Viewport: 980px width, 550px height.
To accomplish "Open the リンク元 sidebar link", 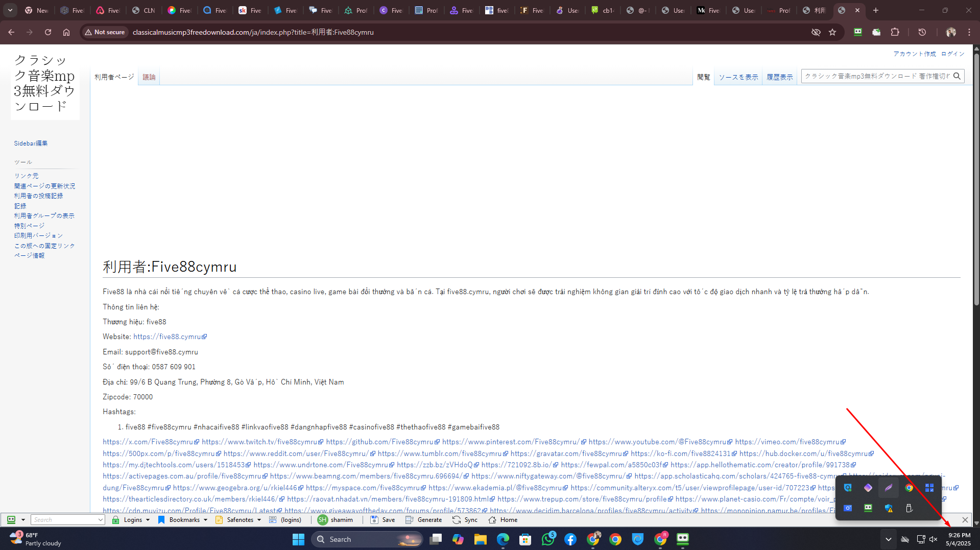I will 26,176.
